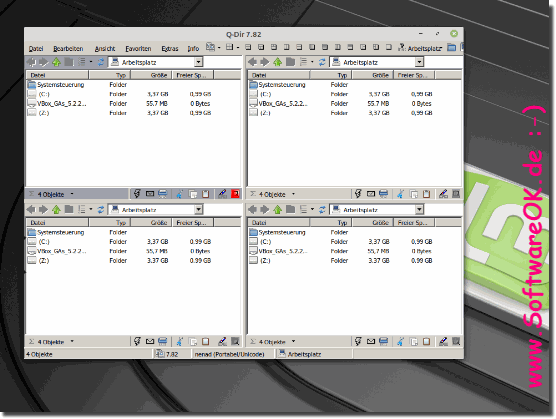Go up one folder in the bottom-right pane
Image resolution: width=556 pixels, height=419 pixels.
278,210
